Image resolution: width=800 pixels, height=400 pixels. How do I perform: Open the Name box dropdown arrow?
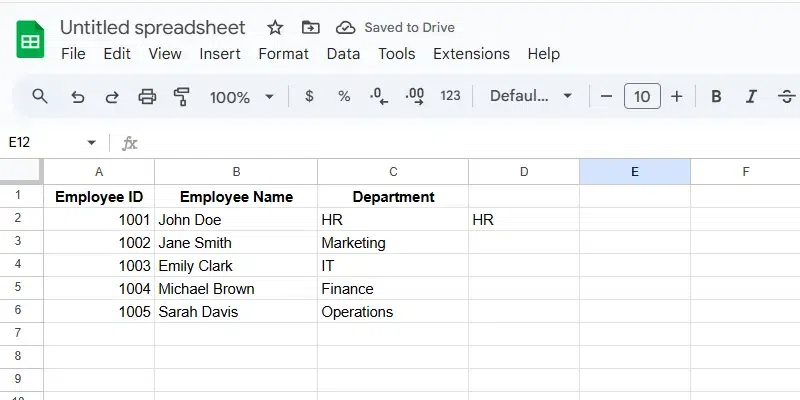[x=92, y=143]
